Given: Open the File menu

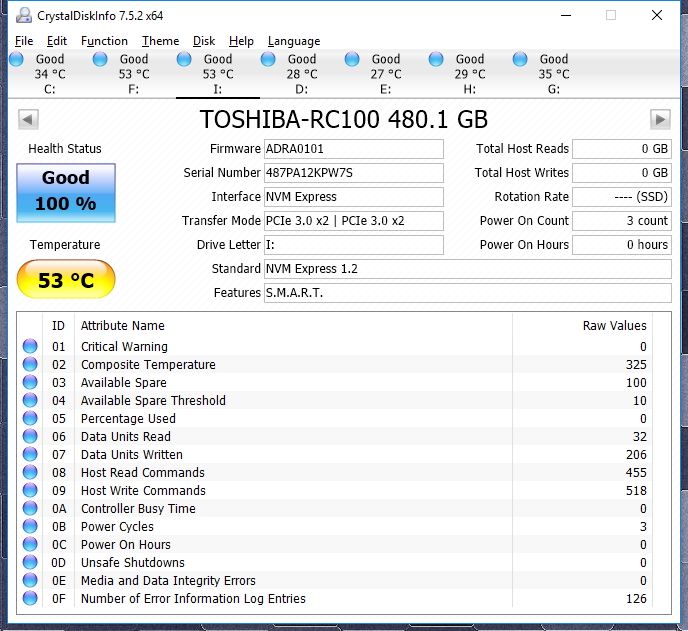Looking at the screenshot, I should coord(24,41).
